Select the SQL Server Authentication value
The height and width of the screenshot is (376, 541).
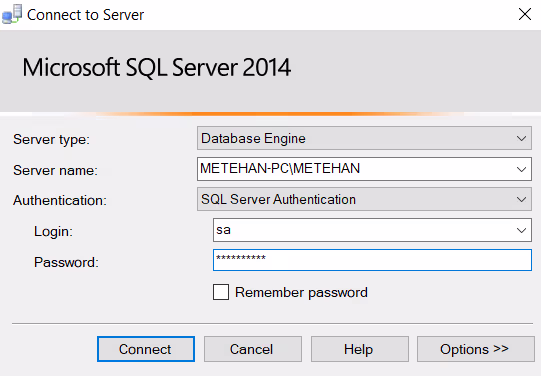pos(278,199)
